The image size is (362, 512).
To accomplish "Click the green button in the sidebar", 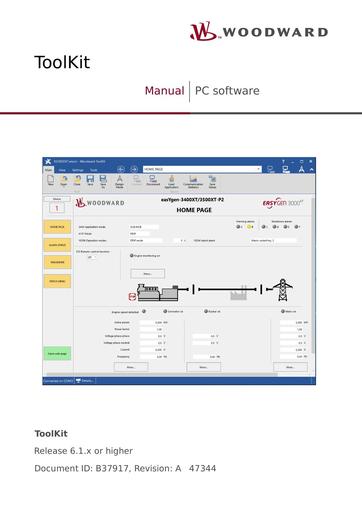I will tap(57, 353).
